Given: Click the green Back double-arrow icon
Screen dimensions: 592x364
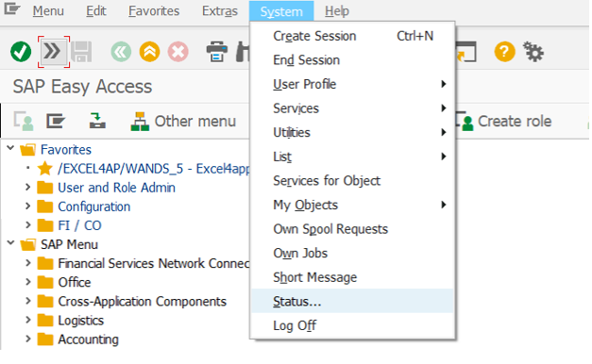Looking at the screenshot, I should (121, 52).
